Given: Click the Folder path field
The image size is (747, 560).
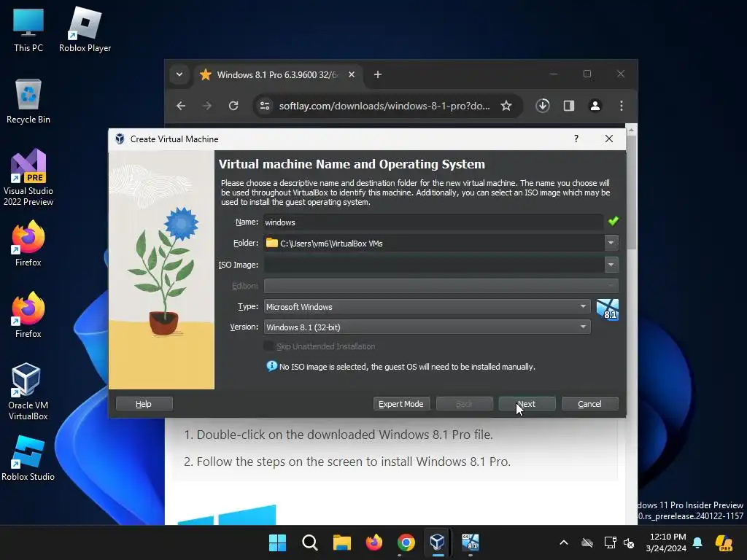Looking at the screenshot, I should [433, 243].
